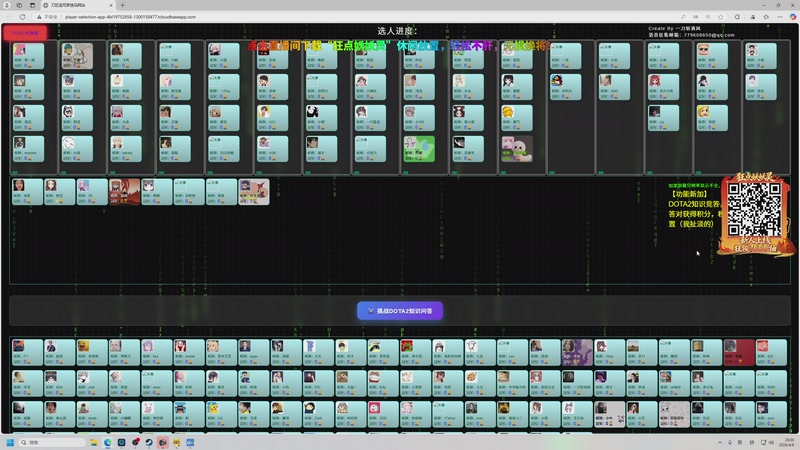This screenshot has height=450, width=800.
Task: Click the 不安全 site security warning
Action: 47,17
